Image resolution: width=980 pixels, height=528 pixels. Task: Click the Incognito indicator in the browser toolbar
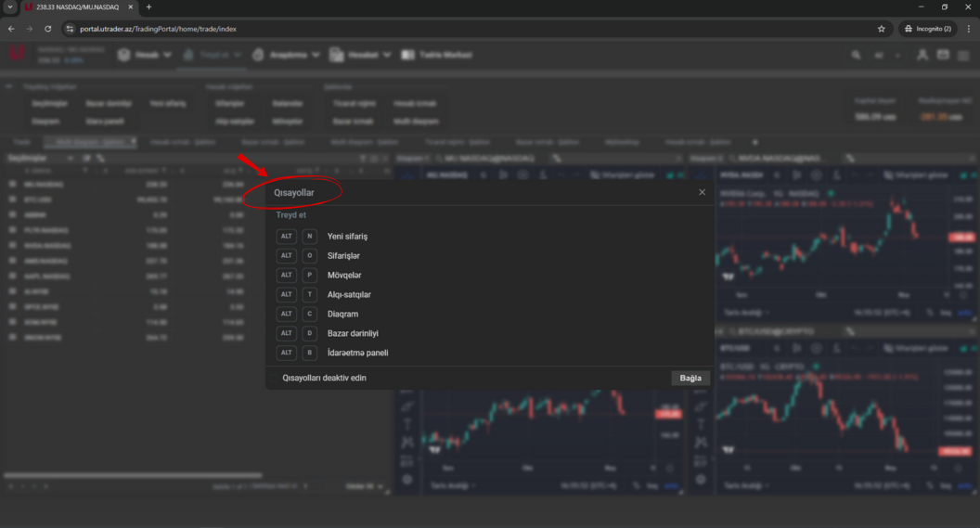coord(927,29)
